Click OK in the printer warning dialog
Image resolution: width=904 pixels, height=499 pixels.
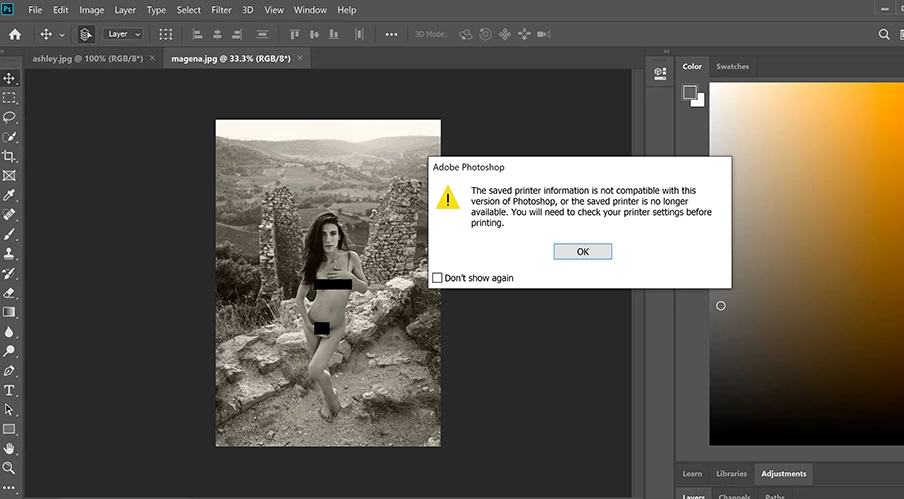pyautogui.click(x=582, y=252)
